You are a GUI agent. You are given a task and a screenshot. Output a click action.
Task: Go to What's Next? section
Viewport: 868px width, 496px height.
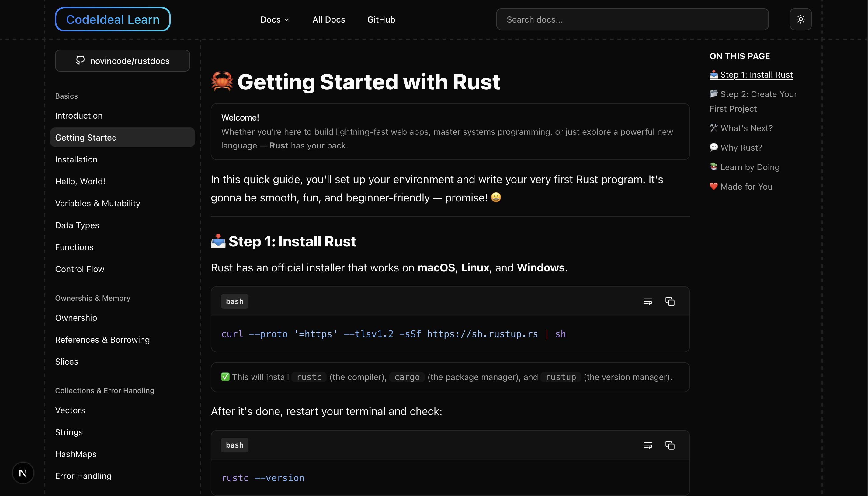(x=746, y=128)
